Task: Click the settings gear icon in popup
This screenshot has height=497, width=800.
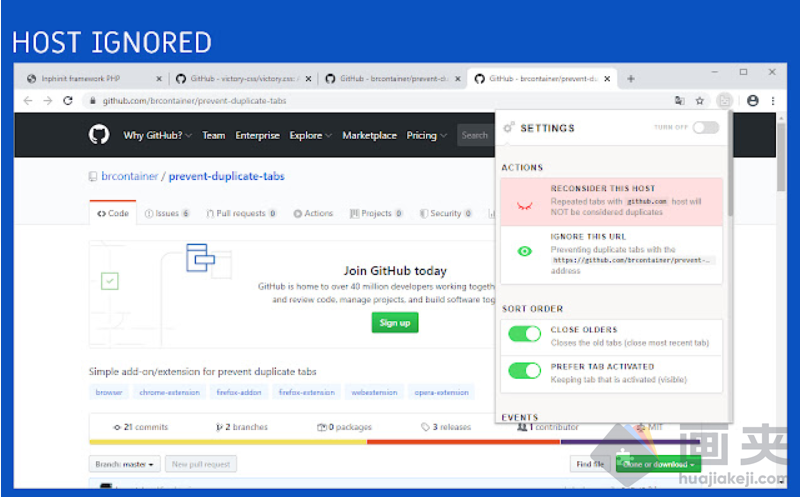Action: click(509, 128)
